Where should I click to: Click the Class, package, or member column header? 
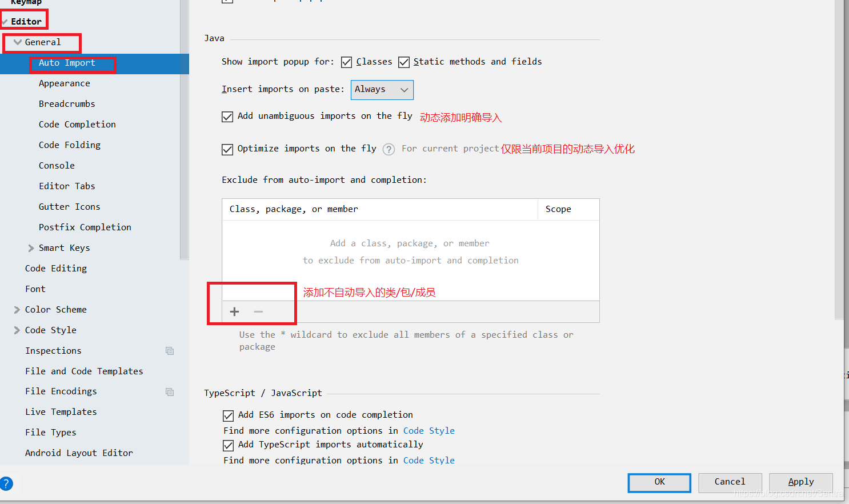(x=380, y=209)
